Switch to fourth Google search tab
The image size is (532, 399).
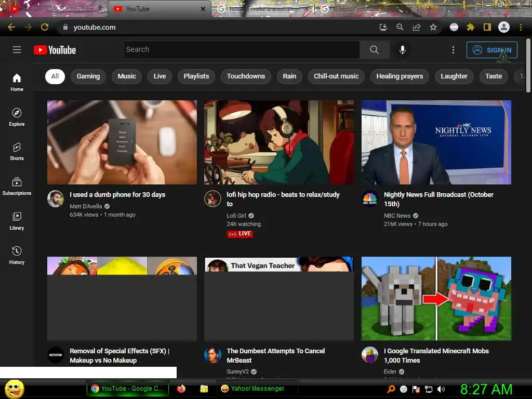coord(366,9)
